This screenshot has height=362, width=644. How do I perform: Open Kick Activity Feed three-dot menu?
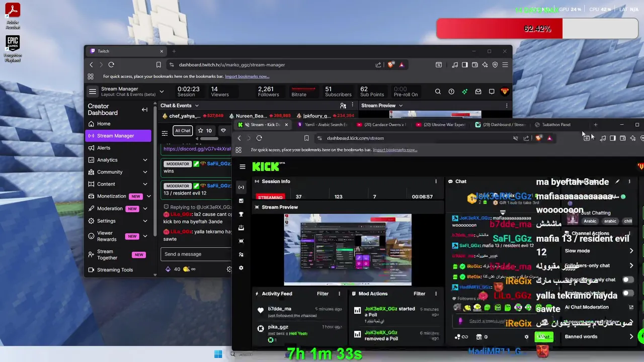pyautogui.click(x=339, y=294)
